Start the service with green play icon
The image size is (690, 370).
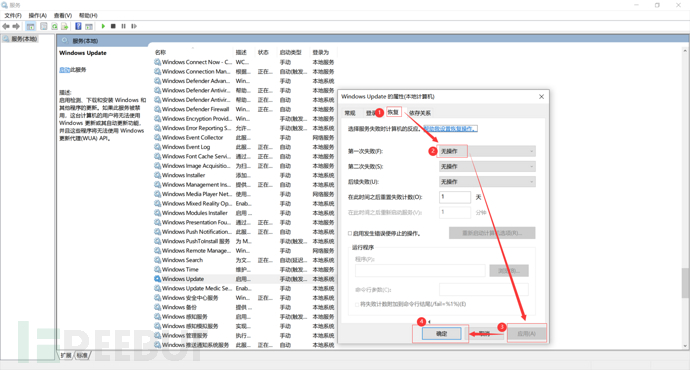pyautogui.click(x=103, y=26)
